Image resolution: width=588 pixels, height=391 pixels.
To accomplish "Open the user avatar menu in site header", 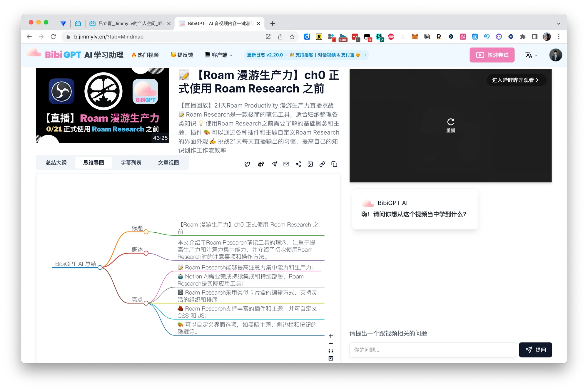I will pos(556,55).
